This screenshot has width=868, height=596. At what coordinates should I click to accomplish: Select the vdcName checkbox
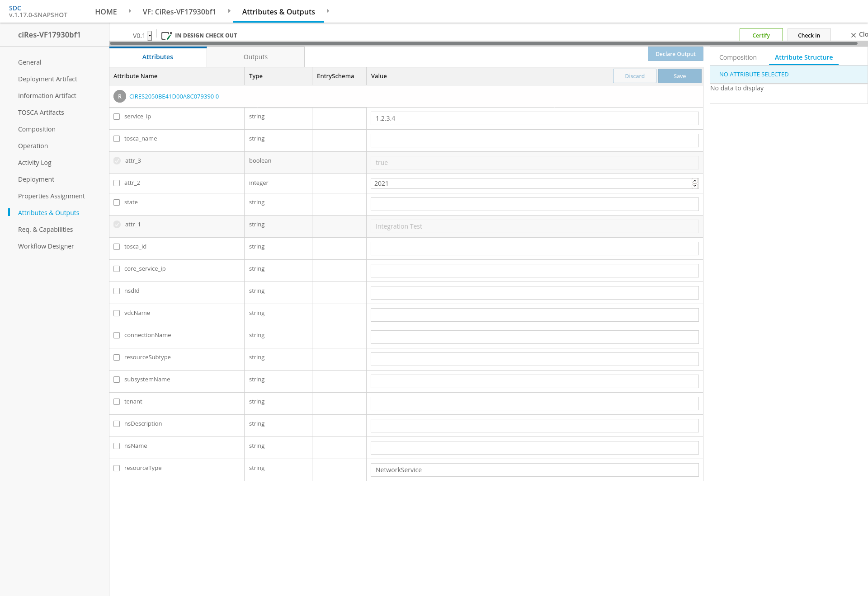117,313
